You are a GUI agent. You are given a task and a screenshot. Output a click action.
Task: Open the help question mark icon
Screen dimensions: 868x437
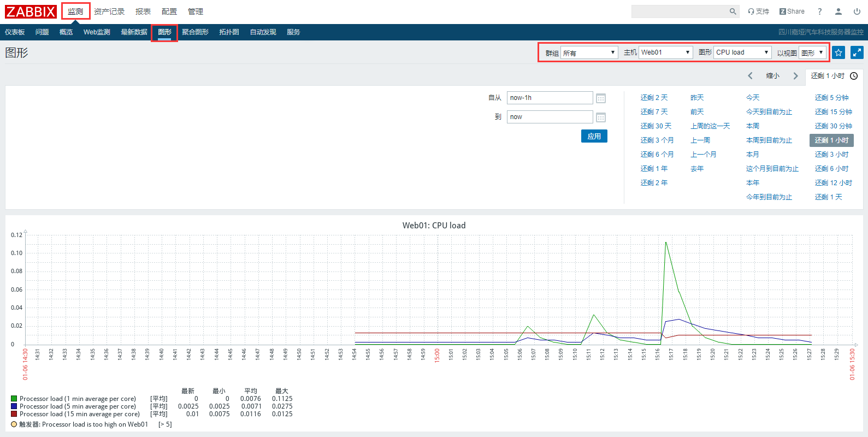click(x=819, y=11)
